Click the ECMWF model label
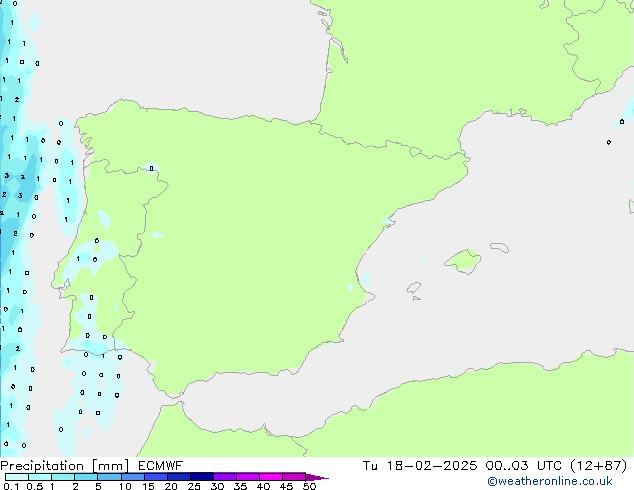The image size is (634, 490). coord(161,466)
